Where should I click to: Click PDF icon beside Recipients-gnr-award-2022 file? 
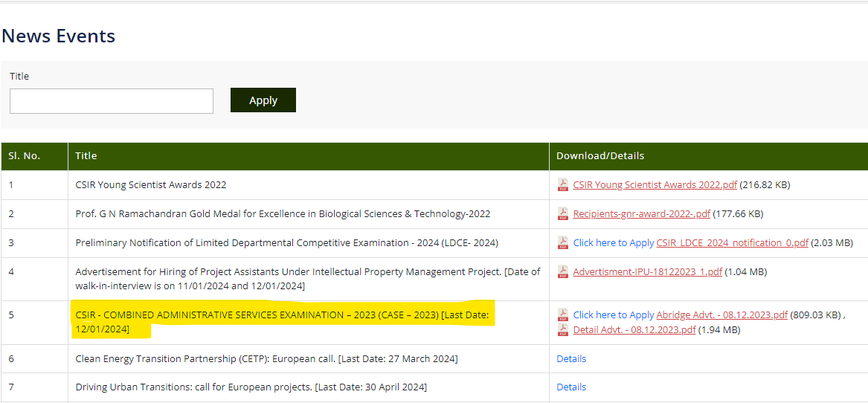pyautogui.click(x=562, y=213)
